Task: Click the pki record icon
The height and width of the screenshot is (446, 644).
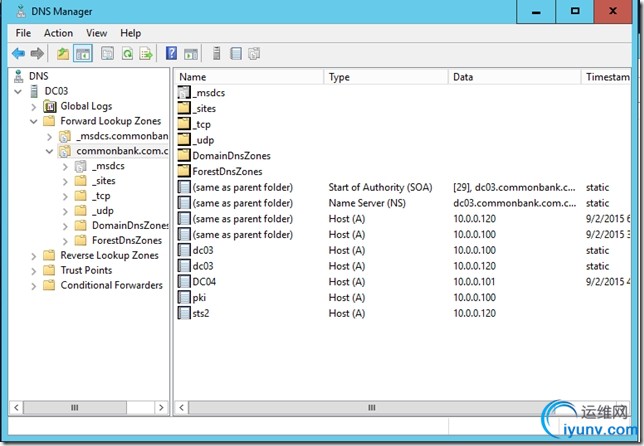Action: [x=184, y=297]
